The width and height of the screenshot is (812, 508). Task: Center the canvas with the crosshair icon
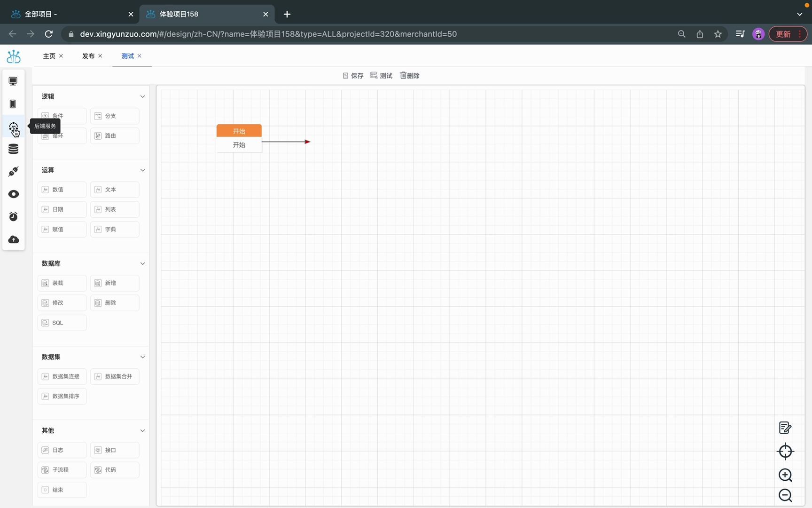(785, 452)
